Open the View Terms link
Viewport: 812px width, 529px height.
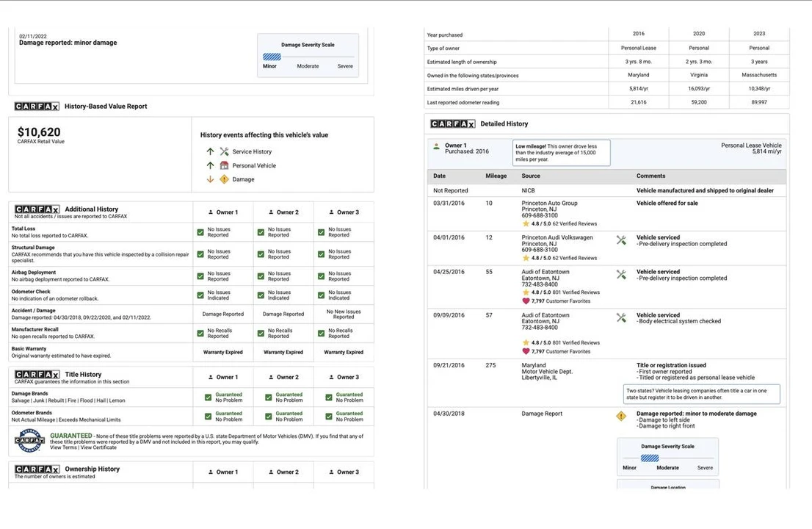pos(63,447)
